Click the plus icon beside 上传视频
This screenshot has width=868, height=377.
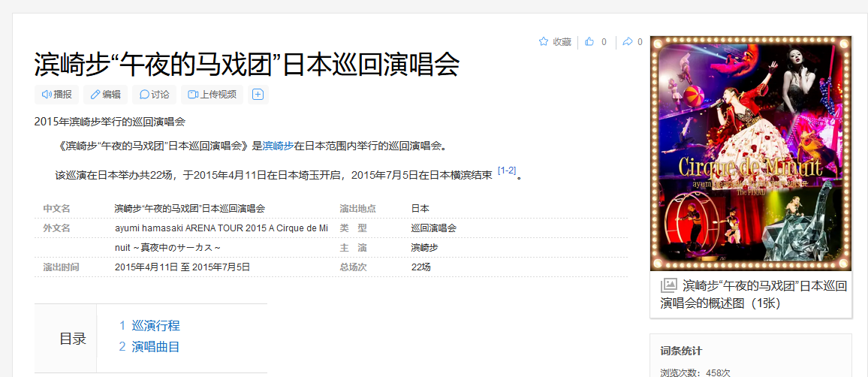tap(258, 94)
